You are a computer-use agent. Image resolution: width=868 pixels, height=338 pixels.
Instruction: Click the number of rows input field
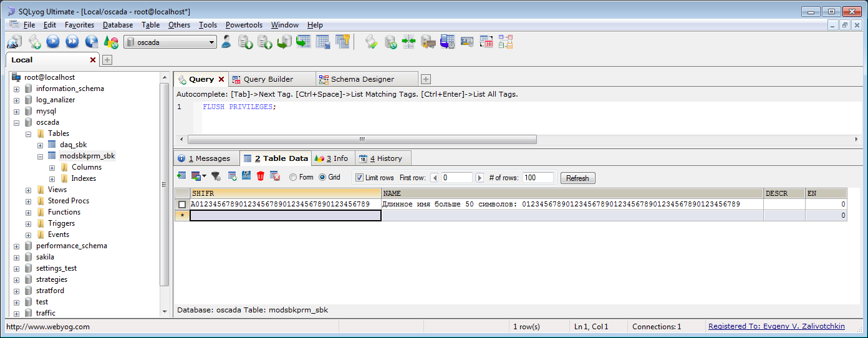coord(538,178)
